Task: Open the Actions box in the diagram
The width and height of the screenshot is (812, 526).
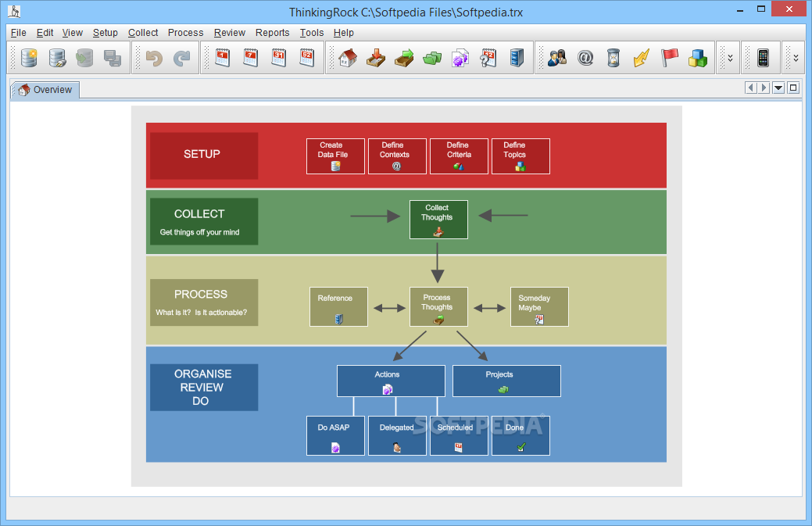Action: (391, 381)
